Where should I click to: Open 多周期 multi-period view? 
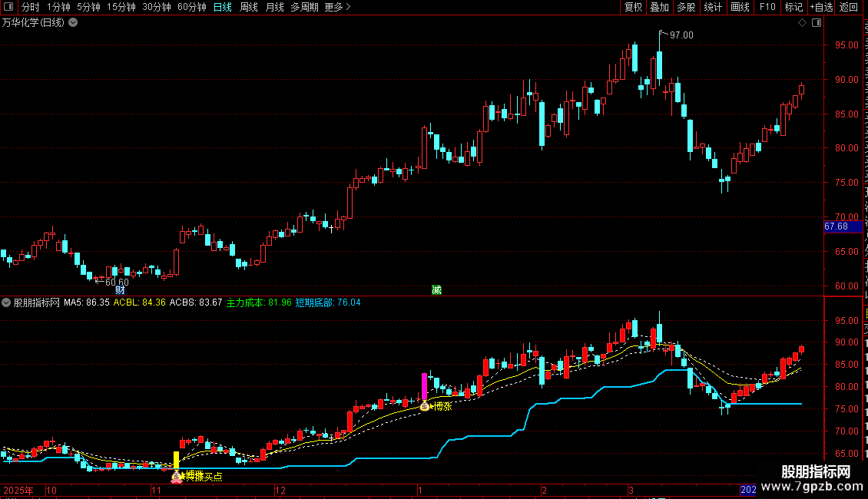(x=304, y=7)
